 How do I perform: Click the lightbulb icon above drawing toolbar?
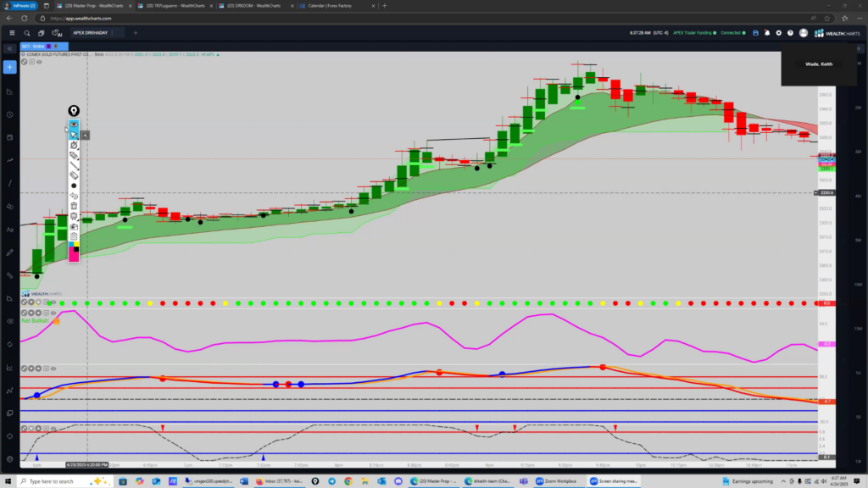(x=74, y=111)
